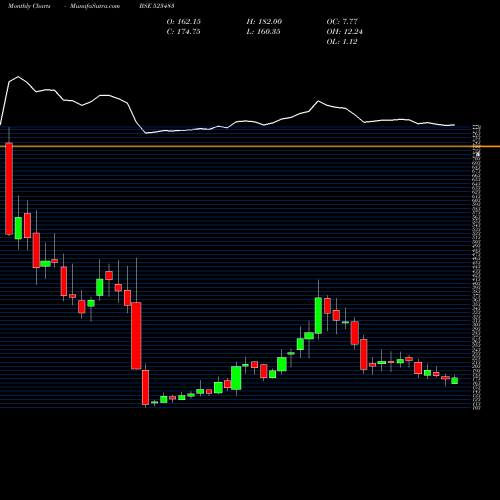The width and height of the screenshot is (500, 500).
Task: Click the 'OL: 1.12' value
Action: coord(342,41)
